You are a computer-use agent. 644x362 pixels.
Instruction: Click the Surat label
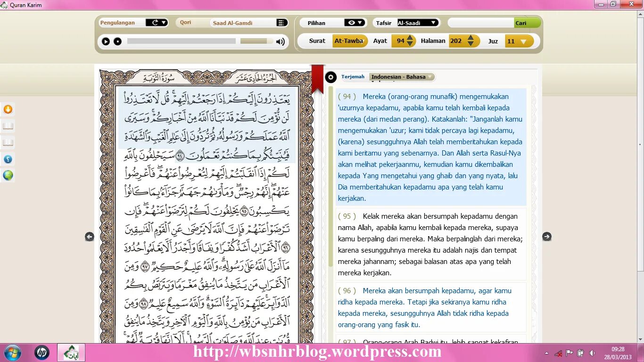tap(317, 41)
